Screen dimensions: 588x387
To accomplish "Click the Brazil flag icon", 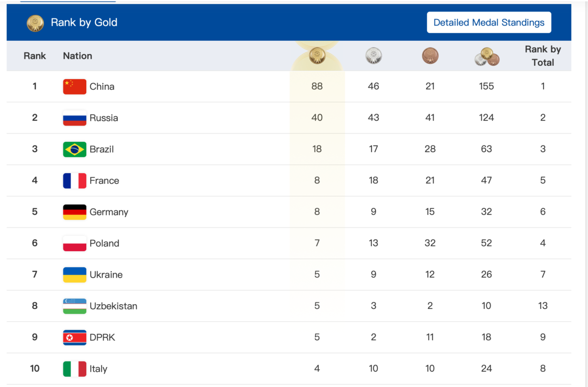I will point(74,149).
